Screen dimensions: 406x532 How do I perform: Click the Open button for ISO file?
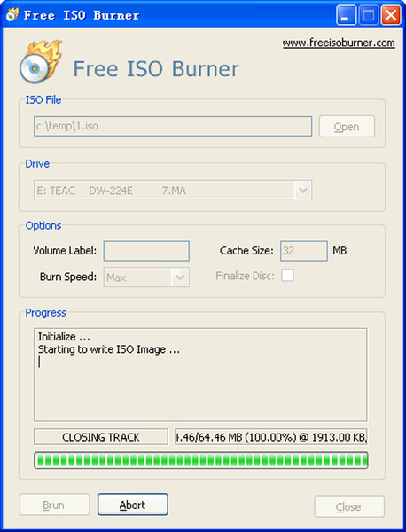click(347, 127)
